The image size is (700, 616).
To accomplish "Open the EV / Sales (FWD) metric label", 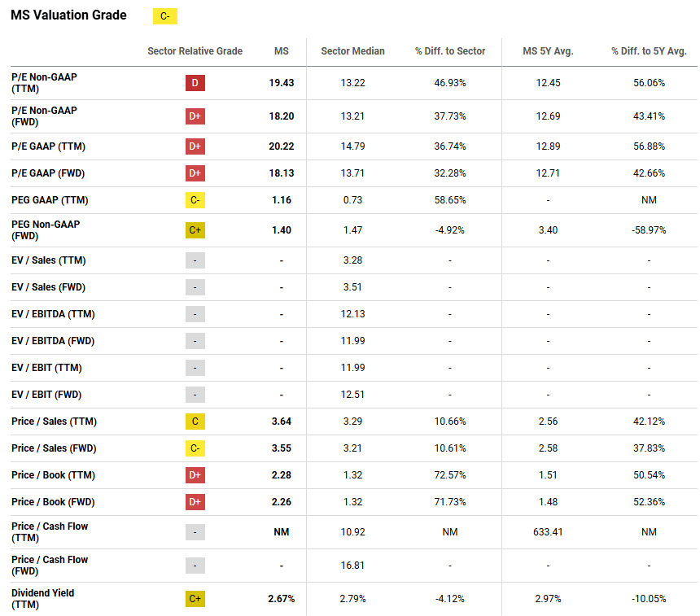I will click(x=50, y=287).
